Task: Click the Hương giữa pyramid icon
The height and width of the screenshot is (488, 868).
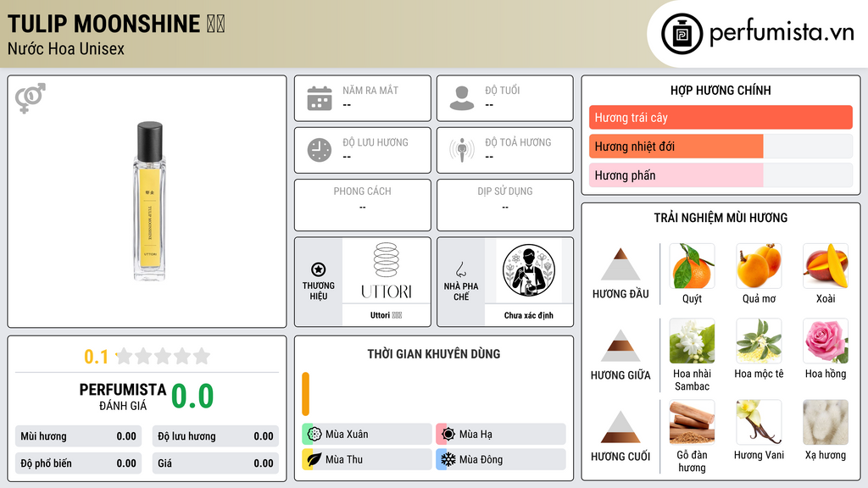Action: (620, 346)
